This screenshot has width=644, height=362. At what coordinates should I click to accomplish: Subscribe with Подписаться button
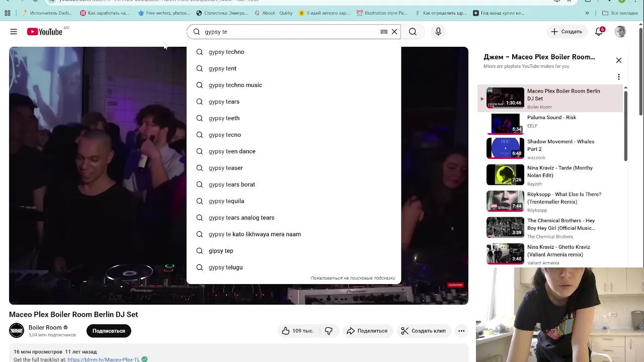[109, 331]
